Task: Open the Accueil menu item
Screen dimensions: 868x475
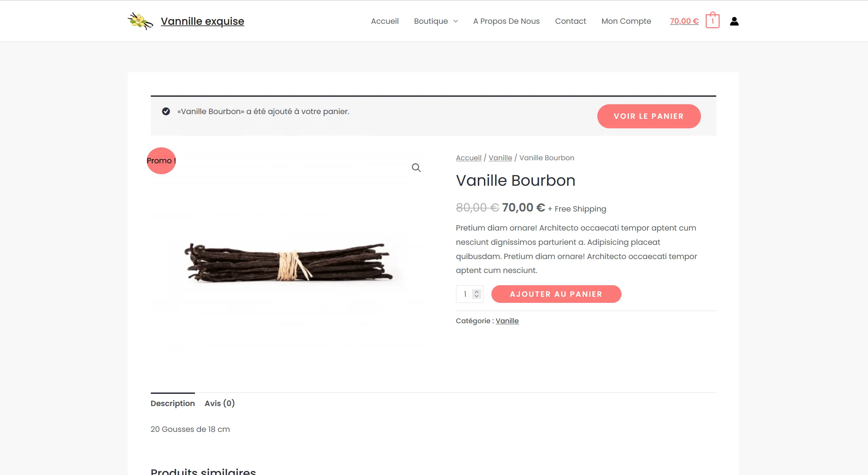Action: [385, 21]
